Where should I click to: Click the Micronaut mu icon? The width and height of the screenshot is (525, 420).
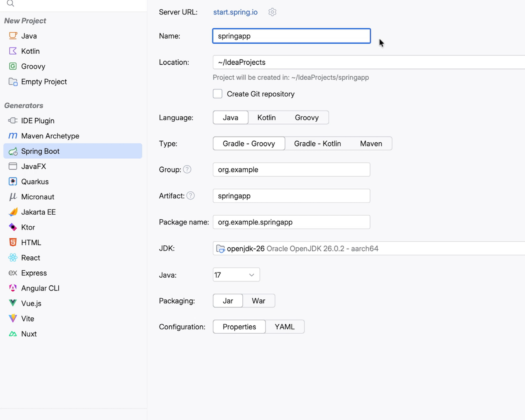(13, 197)
